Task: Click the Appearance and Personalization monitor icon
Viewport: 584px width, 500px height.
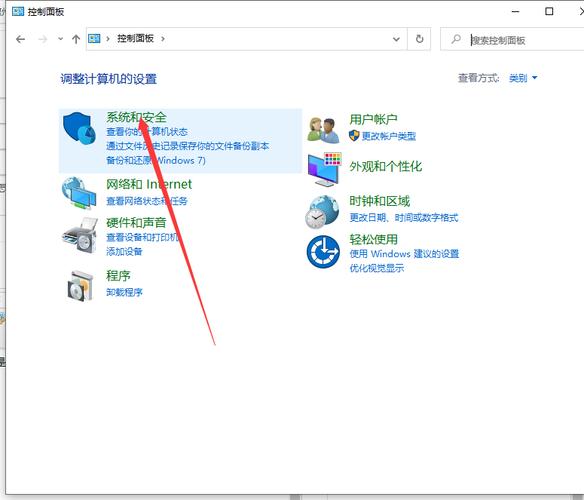Action: pyautogui.click(x=324, y=169)
